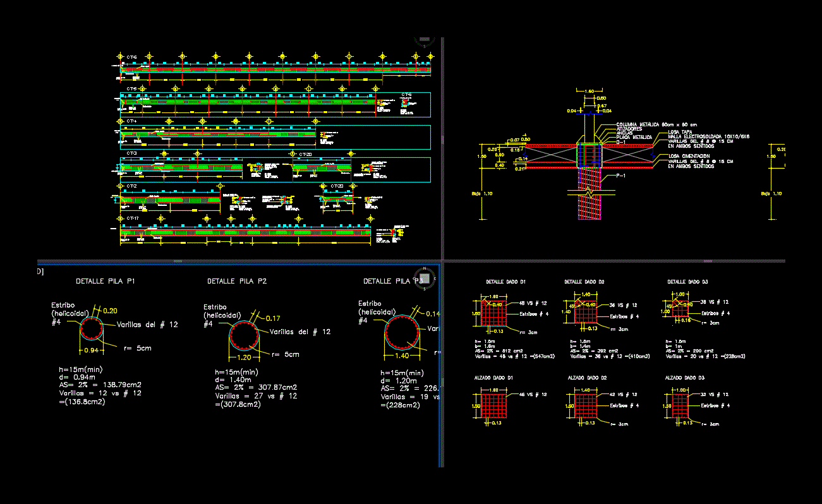Select the CT-17 beam label
822x504 pixels.
(133, 219)
